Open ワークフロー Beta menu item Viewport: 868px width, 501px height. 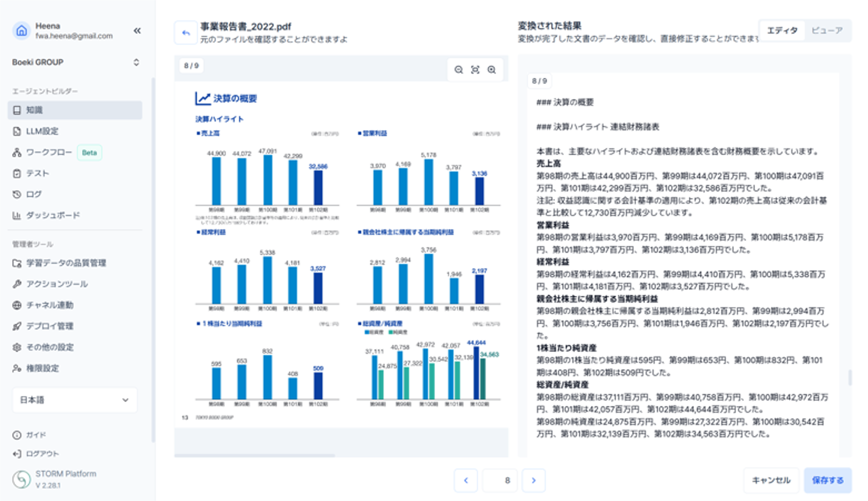tap(74, 152)
